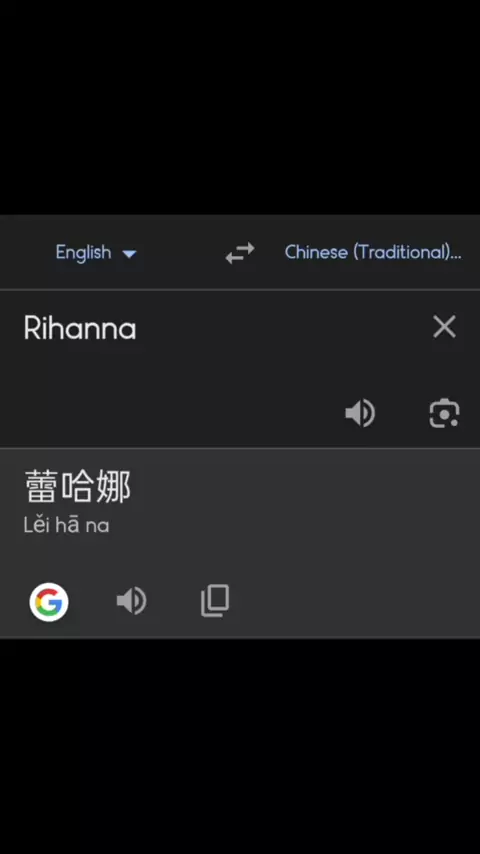480x854 pixels.
Task: Open the English source language selector
Action: tap(96, 253)
